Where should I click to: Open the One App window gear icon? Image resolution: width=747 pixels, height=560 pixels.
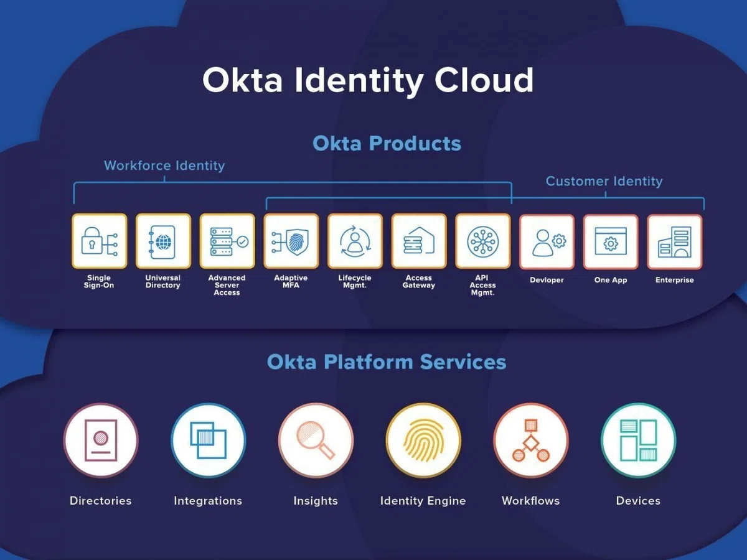[611, 242]
